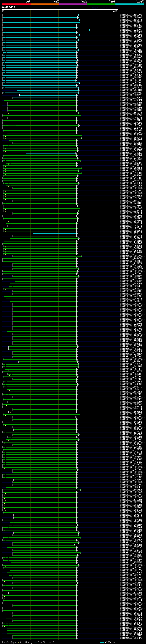Select hit UniRef100_A7PX89
Image resolution: width=146 pixels, height=644 pixels.
(x=131, y=27)
